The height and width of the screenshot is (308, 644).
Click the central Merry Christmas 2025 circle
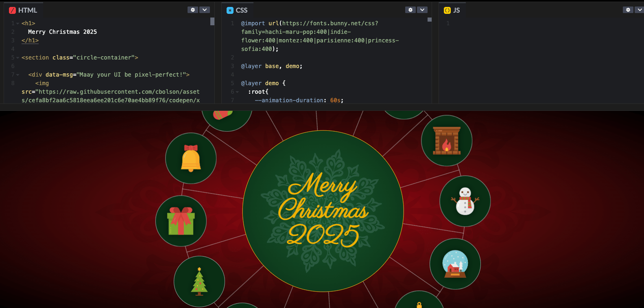pyautogui.click(x=323, y=211)
